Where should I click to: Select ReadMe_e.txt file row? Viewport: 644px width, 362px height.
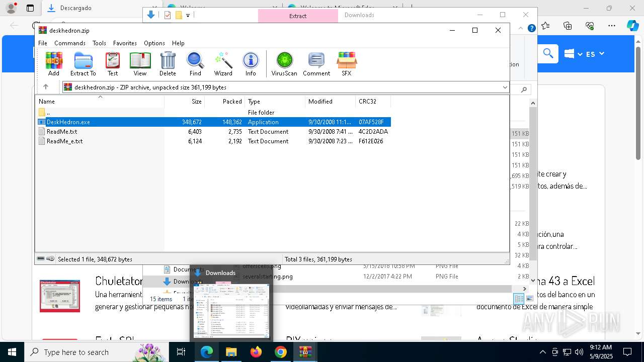point(213,141)
